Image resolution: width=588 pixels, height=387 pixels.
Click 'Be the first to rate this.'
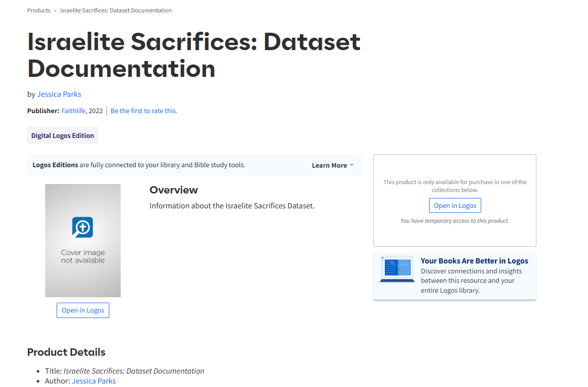coord(144,111)
